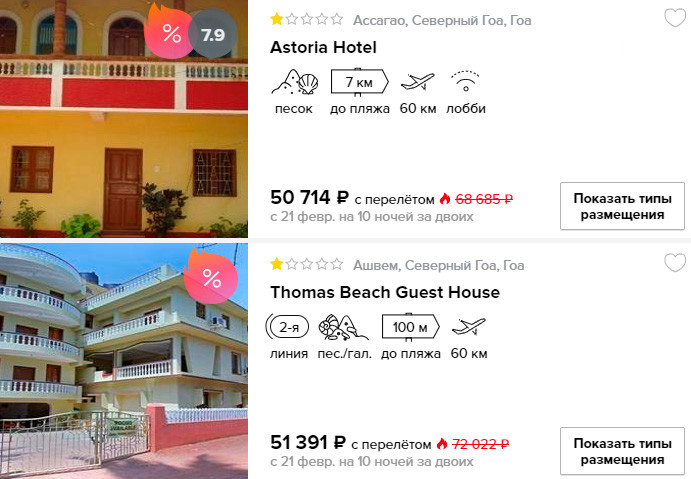Open Thomas Beach Guest House photo
The width and height of the screenshot is (691, 479).
pos(124,361)
